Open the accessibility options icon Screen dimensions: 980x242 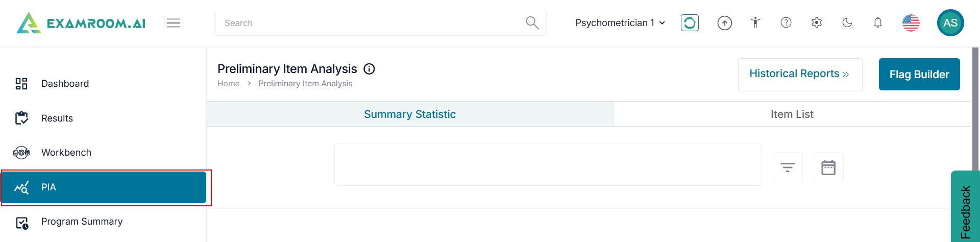(755, 22)
